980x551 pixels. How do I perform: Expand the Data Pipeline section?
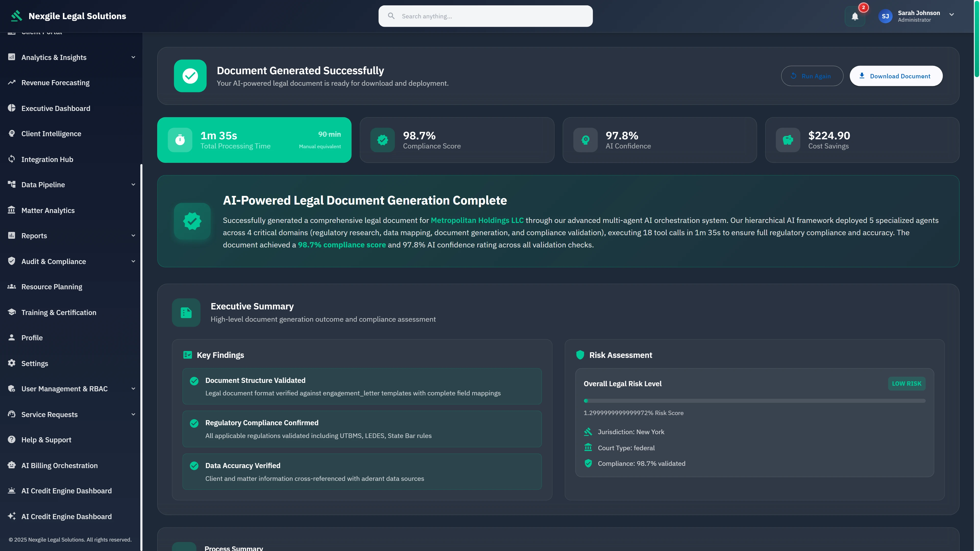point(133,184)
